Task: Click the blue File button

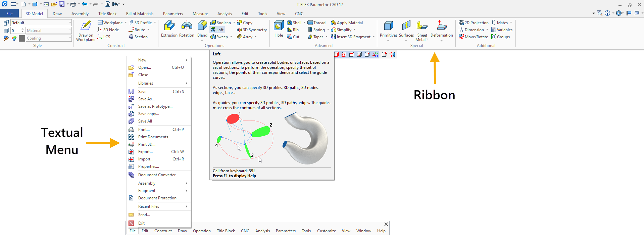Action: pyautogui.click(x=9, y=14)
